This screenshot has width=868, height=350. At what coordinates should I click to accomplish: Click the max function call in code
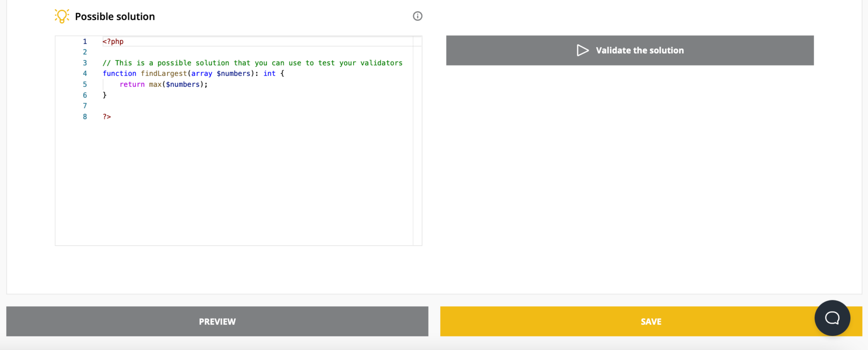pyautogui.click(x=155, y=85)
